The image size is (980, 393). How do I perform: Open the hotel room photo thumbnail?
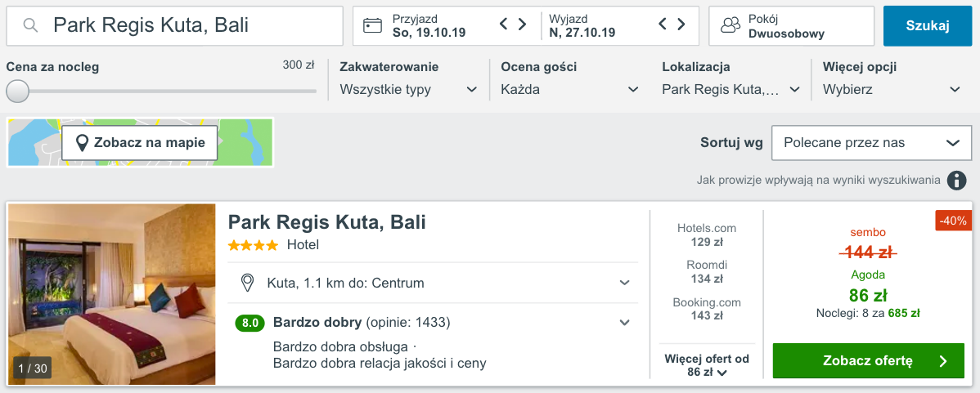pos(111,294)
